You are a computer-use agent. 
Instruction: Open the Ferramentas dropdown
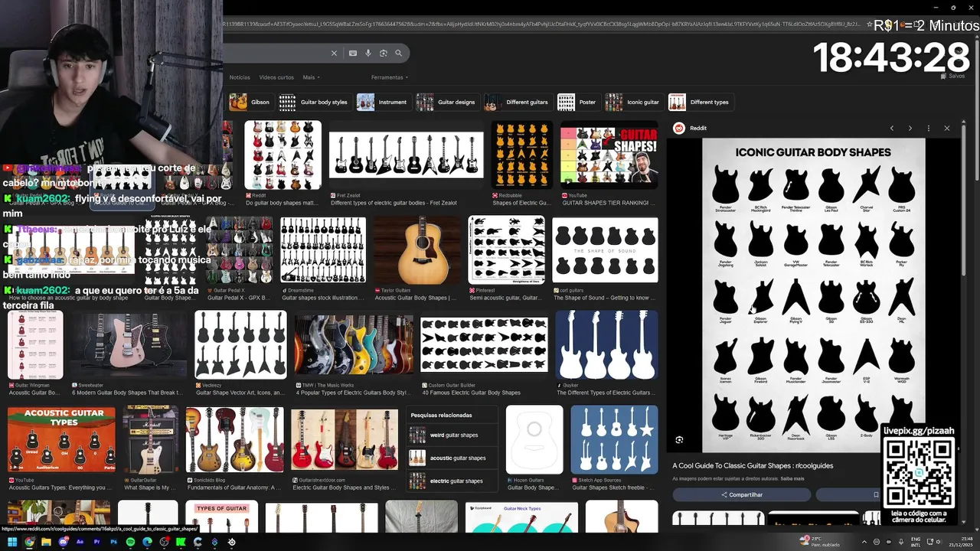click(389, 77)
